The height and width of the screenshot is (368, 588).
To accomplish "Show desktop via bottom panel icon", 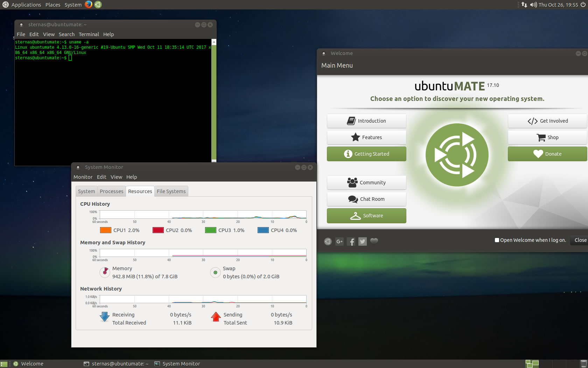I will tap(4, 364).
